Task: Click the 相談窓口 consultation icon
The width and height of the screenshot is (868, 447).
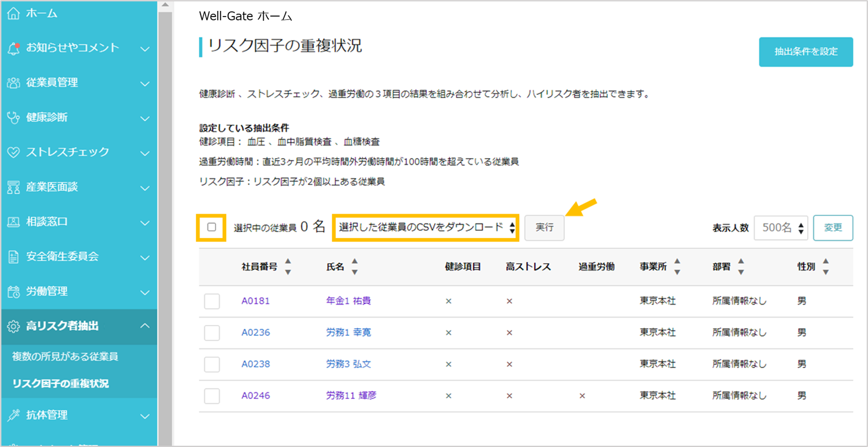Action: pos(13,222)
